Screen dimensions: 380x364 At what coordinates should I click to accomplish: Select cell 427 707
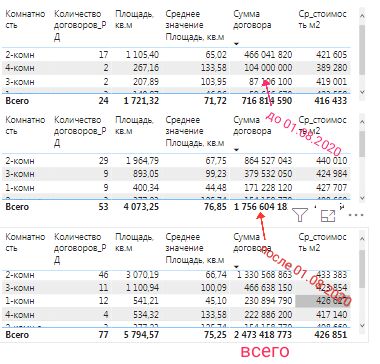coord(331,188)
